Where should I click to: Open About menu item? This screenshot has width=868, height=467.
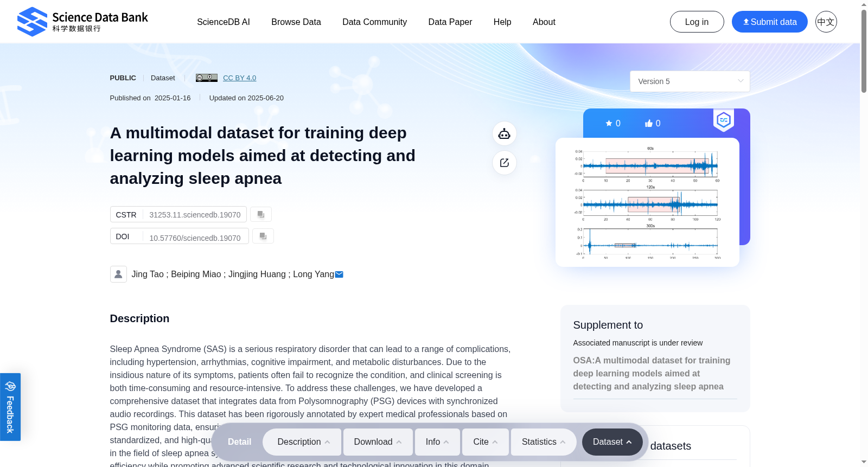click(544, 22)
